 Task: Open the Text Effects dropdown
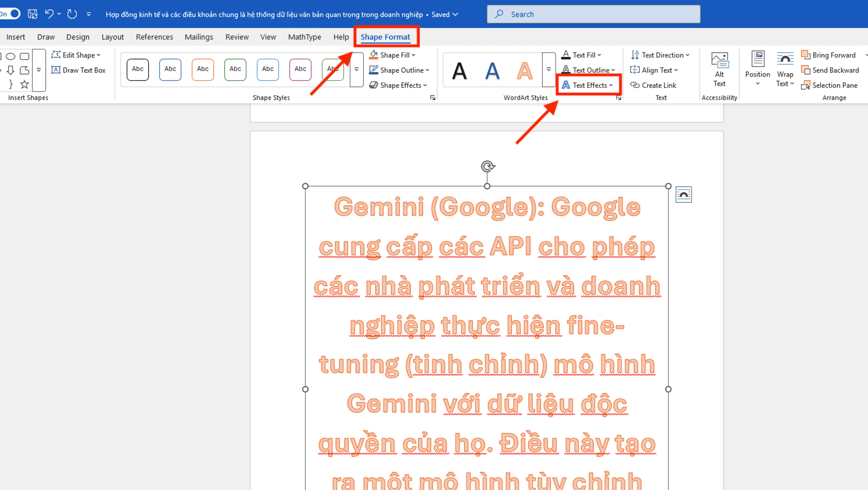[588, 85]
